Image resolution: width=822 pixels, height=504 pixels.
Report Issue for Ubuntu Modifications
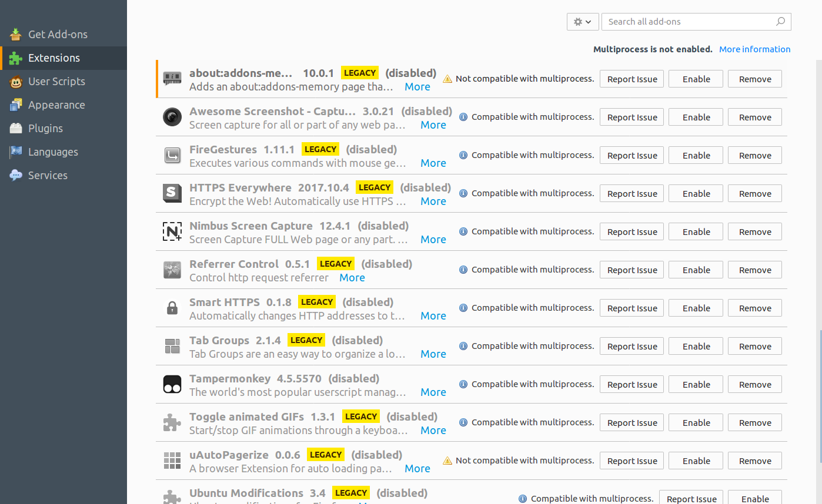tap(691, 497)
